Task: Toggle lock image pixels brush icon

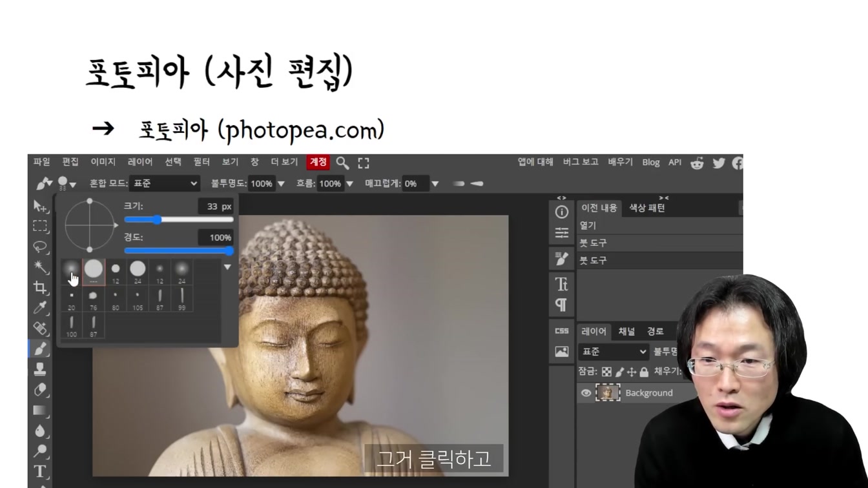Action: click(619, 372)
